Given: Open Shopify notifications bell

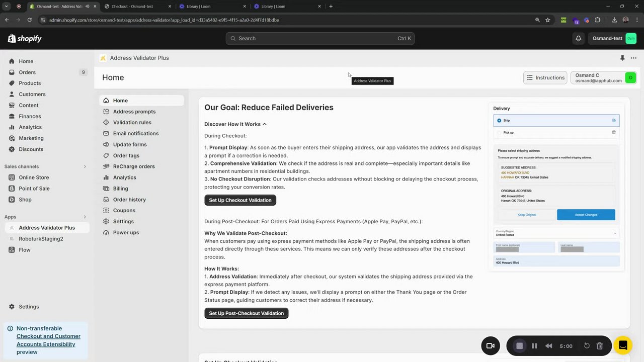Looking at the screenshot, I should pos(579,38).
